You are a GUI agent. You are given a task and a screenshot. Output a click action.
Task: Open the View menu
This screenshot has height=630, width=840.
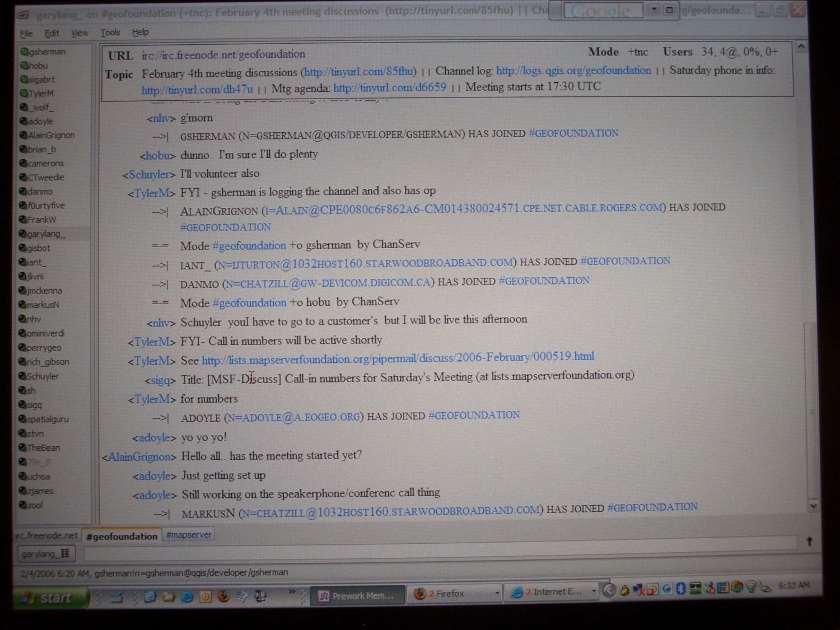pyautogui.click(x=80, y=33)
